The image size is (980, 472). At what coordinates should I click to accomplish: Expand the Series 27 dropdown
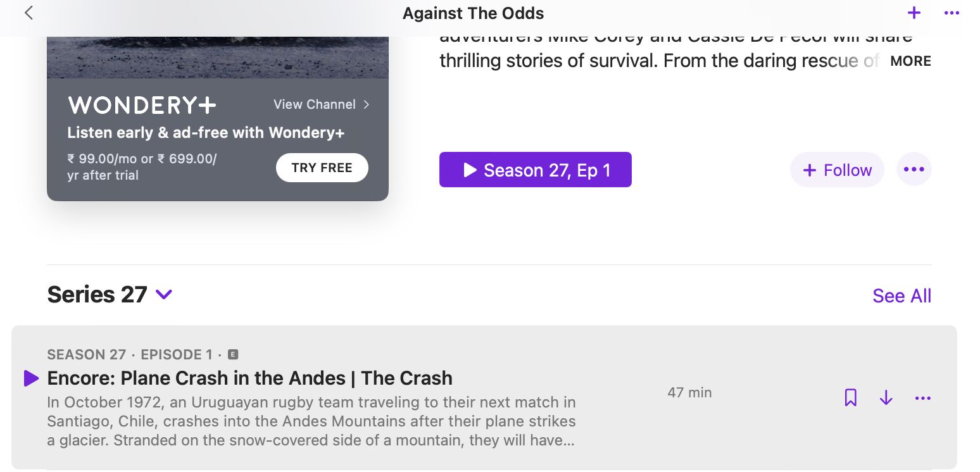point(163,294)
